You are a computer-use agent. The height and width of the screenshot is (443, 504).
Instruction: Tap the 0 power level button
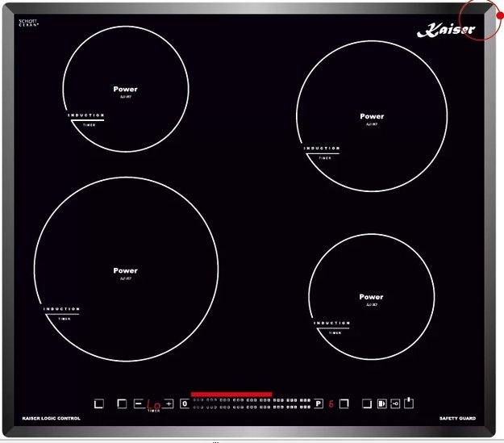click(x=184, y=403)
